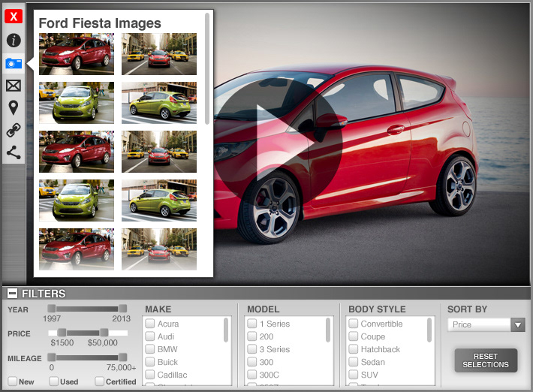The image size is (533, 392).
Task: Check the BMW make
Action: click(x=150, y=349)
